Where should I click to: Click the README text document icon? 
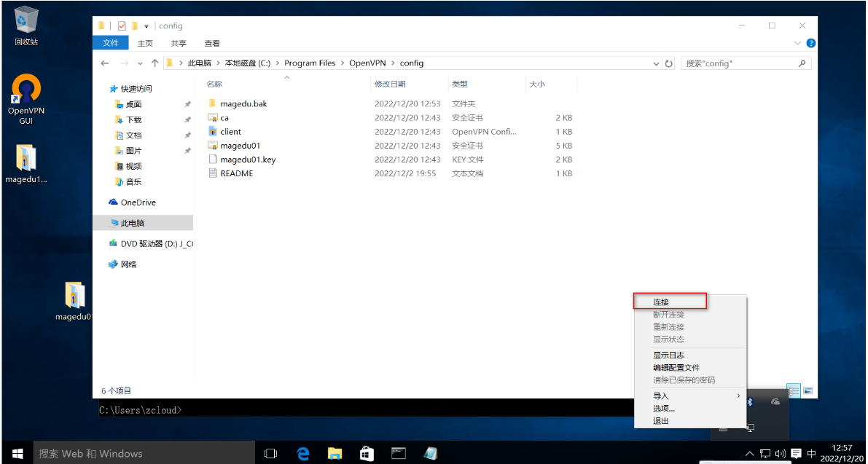click(212, 173)
